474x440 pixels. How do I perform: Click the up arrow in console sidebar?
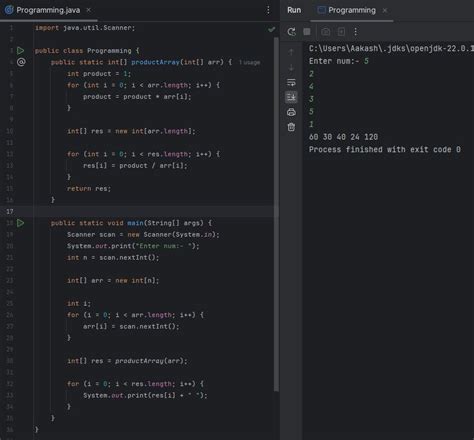click(x=291, y=52)
